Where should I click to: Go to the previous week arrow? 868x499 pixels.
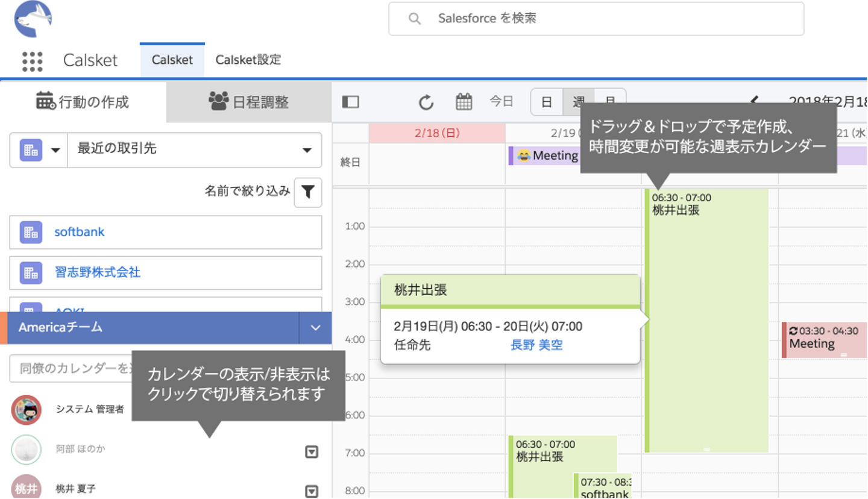753,101
